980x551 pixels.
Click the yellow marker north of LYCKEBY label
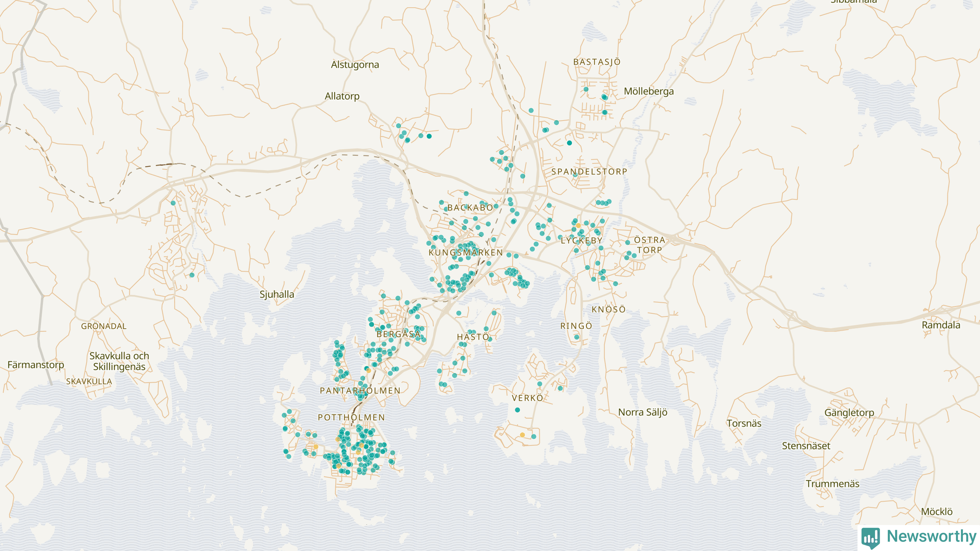pyautogui.click(x=578, y=225)
